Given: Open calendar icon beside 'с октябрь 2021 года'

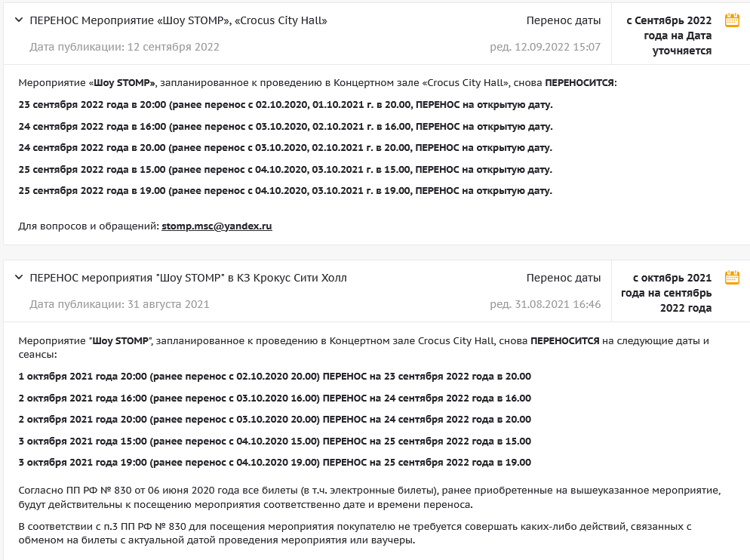Looking at the screenshot, I should click(x=732, y=277).
